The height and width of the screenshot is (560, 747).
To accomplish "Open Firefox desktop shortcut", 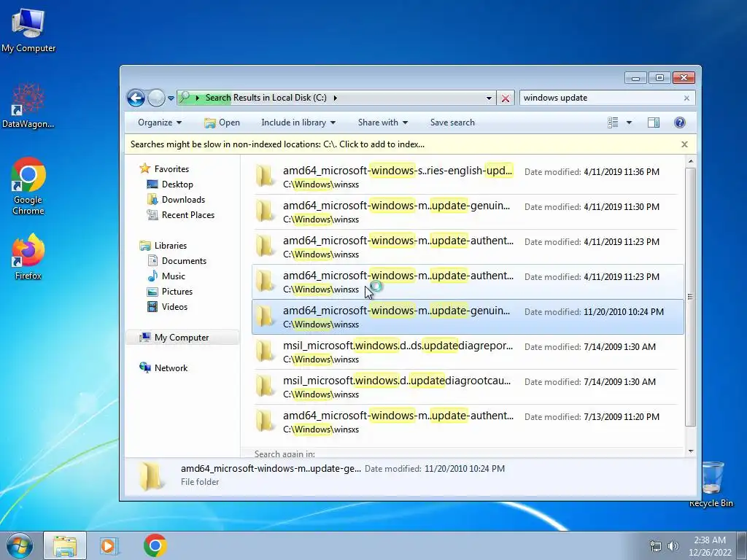I will click(28, 257).
